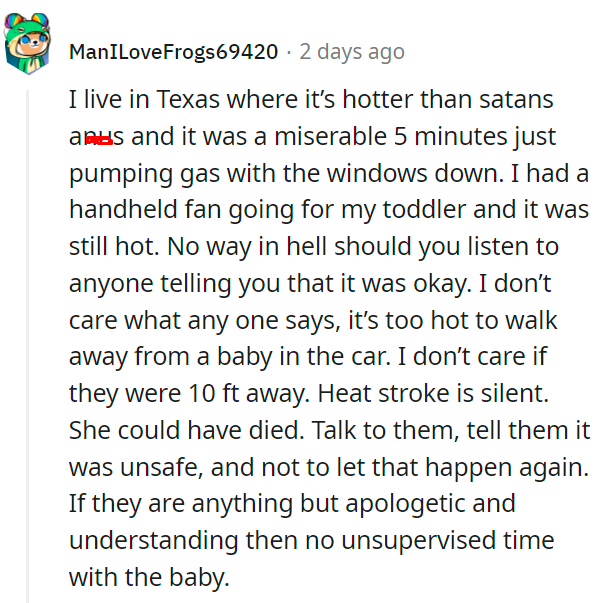Open ManILoveFrogs69420's frog-hat avatar
The image size is (609, 603).
click(x=27, y=43)
